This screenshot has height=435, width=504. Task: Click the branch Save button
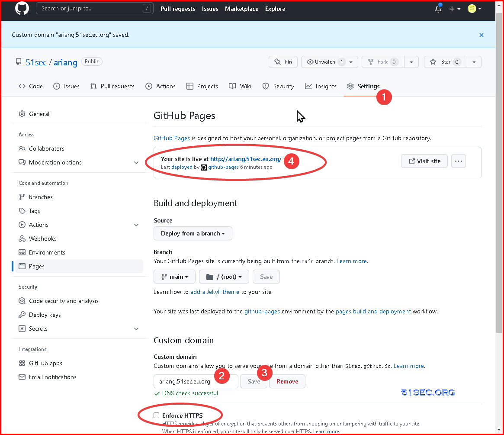[x=266, y=277]
